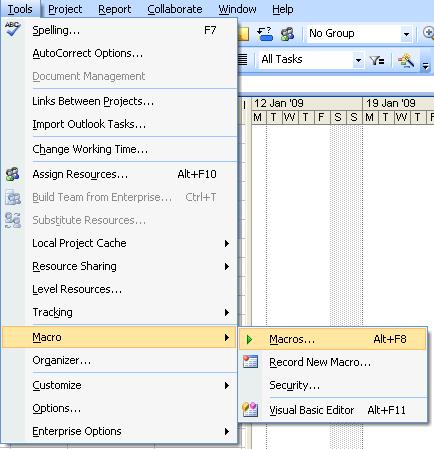Click the No Group text field
This screenshot has height=449, width=434.
pyautogui.click(x=354, y=34)
